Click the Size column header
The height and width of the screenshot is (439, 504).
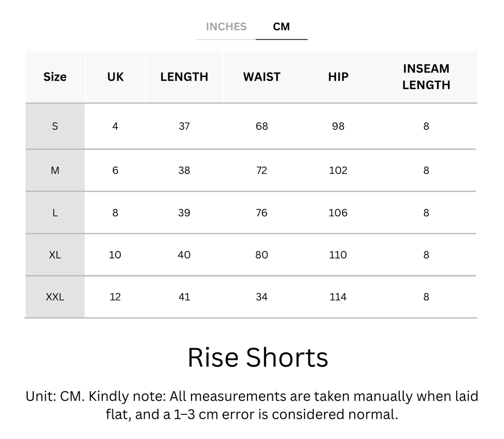(54, 77)
